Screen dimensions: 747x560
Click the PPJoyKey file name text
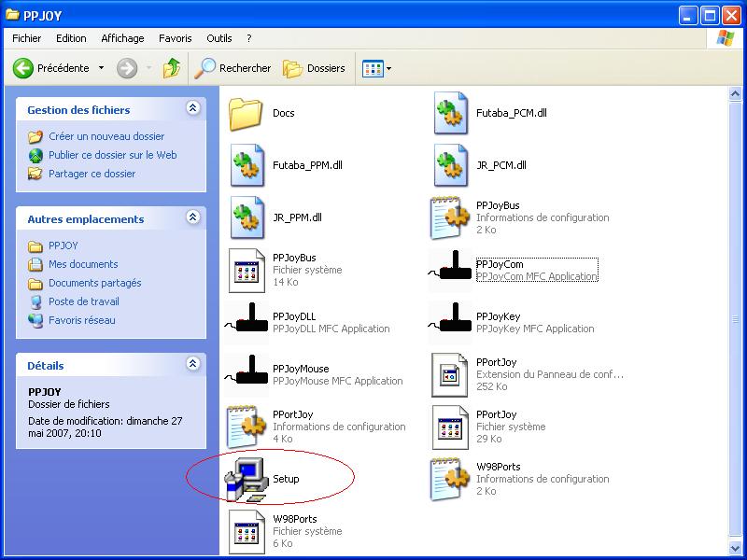click(499, 316)
